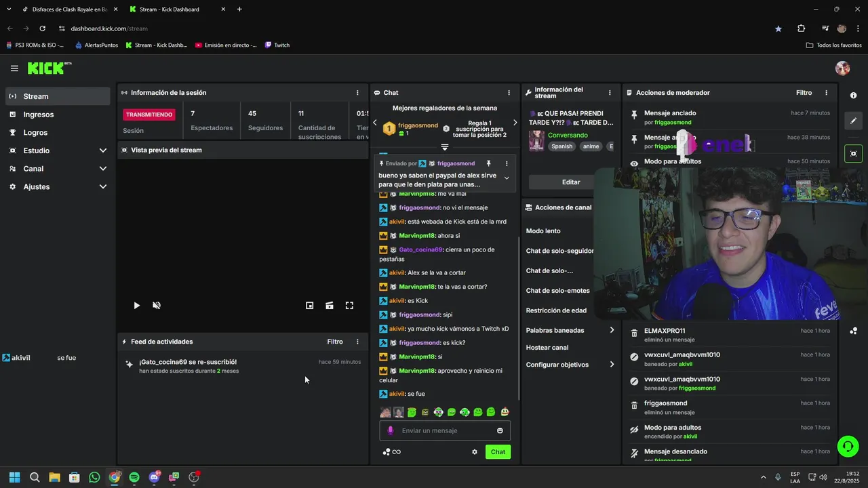Screen dimensions: 868x488
Task: Open options menu of Información de la sesión
Action: click(x=357, y=93)
